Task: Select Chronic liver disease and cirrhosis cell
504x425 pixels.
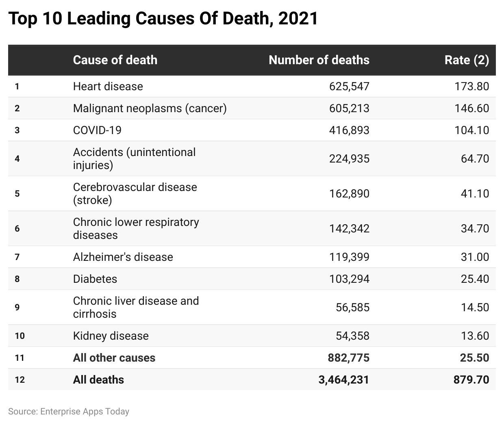Action: point(136,307)
